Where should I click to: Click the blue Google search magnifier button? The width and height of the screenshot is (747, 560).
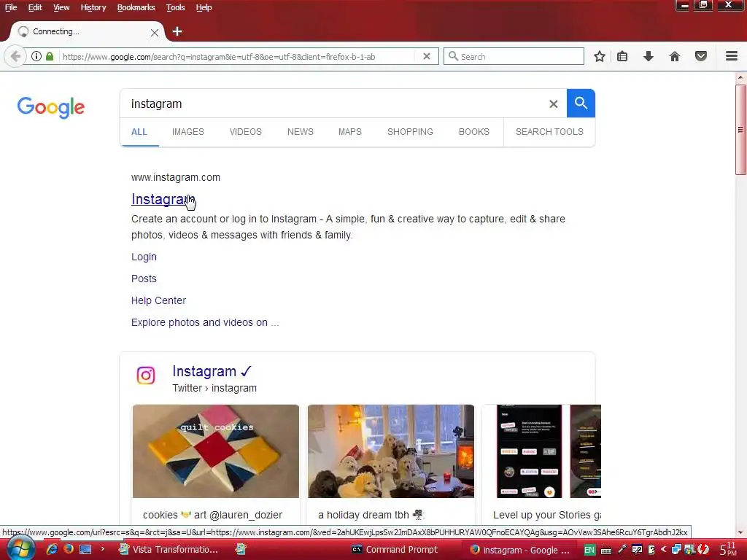581,103
